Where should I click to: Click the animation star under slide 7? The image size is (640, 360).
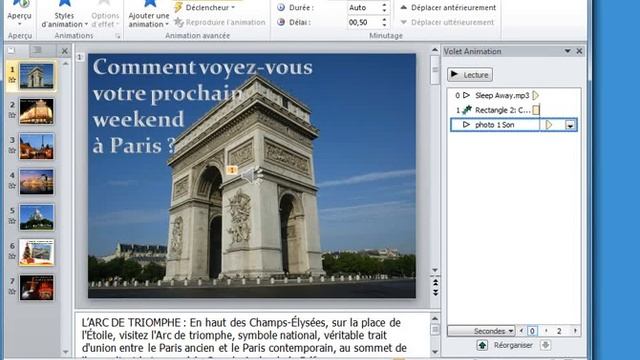[12, 291]
